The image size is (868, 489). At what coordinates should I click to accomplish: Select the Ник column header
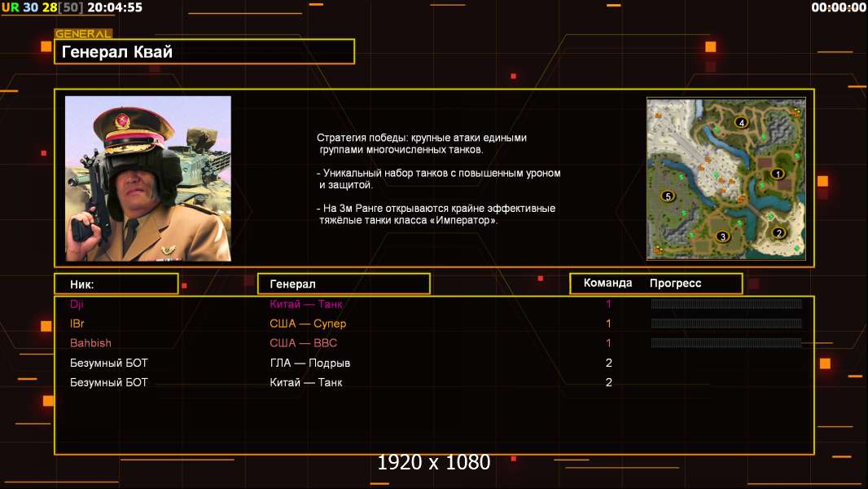(116, 284)
